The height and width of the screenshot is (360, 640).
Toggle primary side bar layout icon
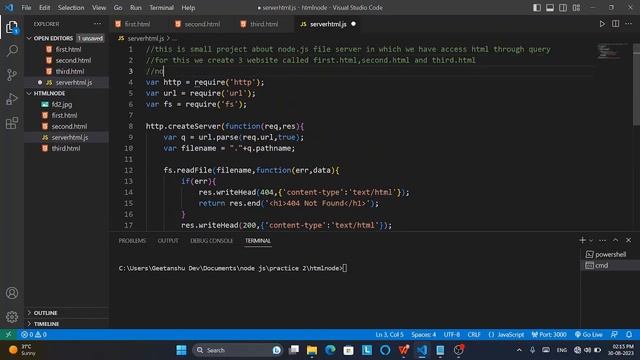coord(537,8)
